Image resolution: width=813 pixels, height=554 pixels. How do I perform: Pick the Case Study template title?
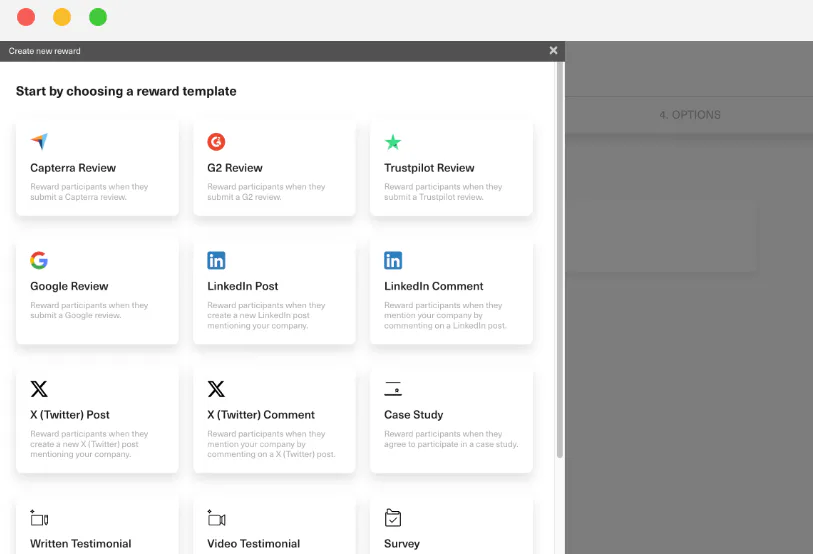click(x=414, y=415)
